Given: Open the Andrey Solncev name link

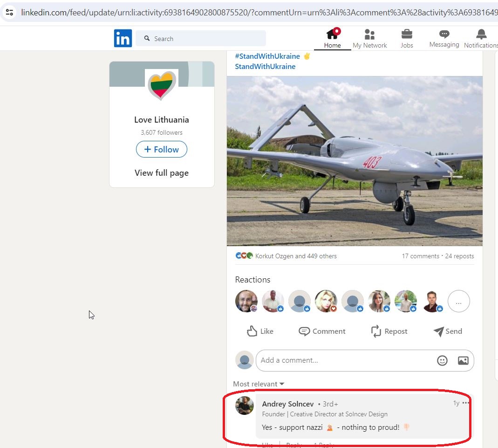Looking at the screenshot, I should pyautogui.click(x=288, y=404).
